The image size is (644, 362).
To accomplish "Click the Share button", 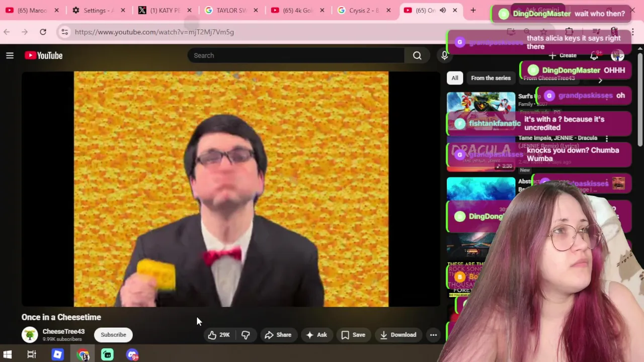I will [278, 335].
